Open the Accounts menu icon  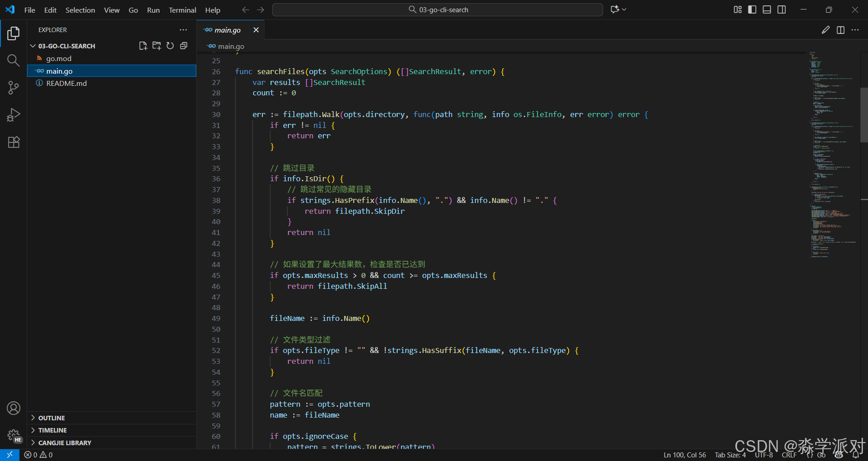click(14, 408)
